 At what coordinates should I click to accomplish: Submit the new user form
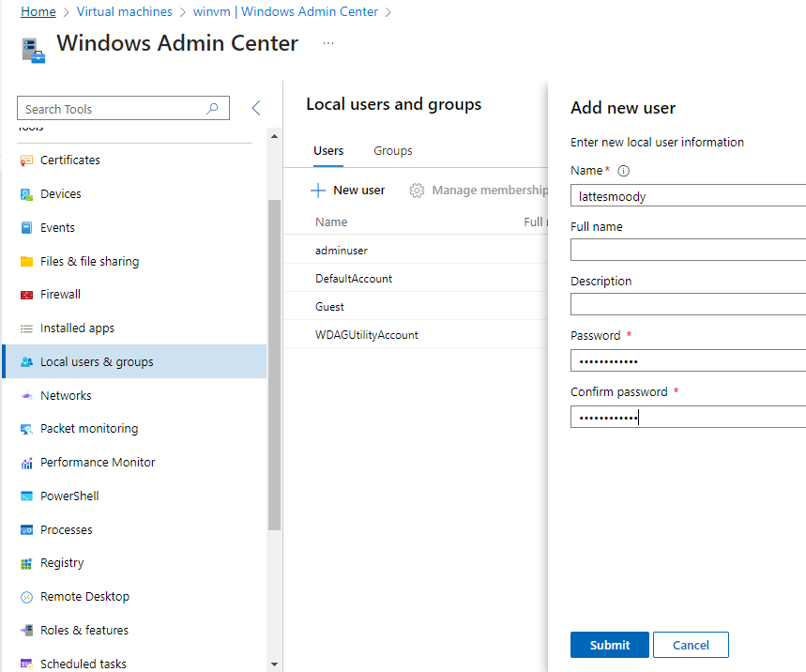click(610, 645)
